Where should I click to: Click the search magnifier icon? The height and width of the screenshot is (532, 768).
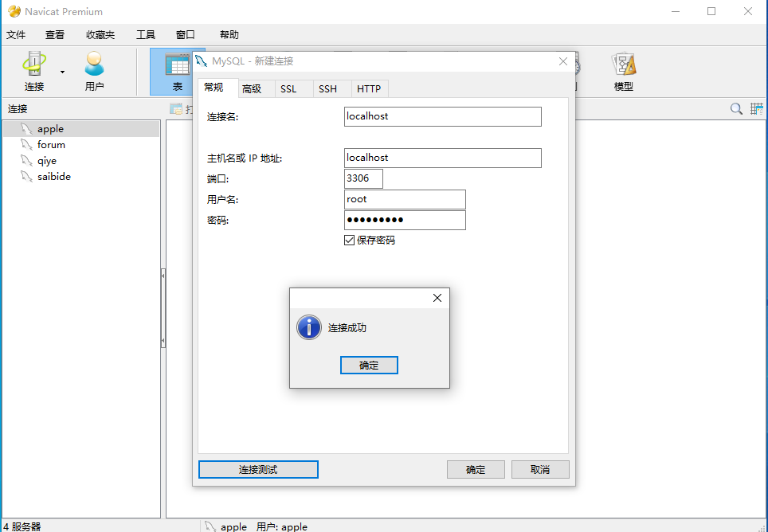pos(736,108)
